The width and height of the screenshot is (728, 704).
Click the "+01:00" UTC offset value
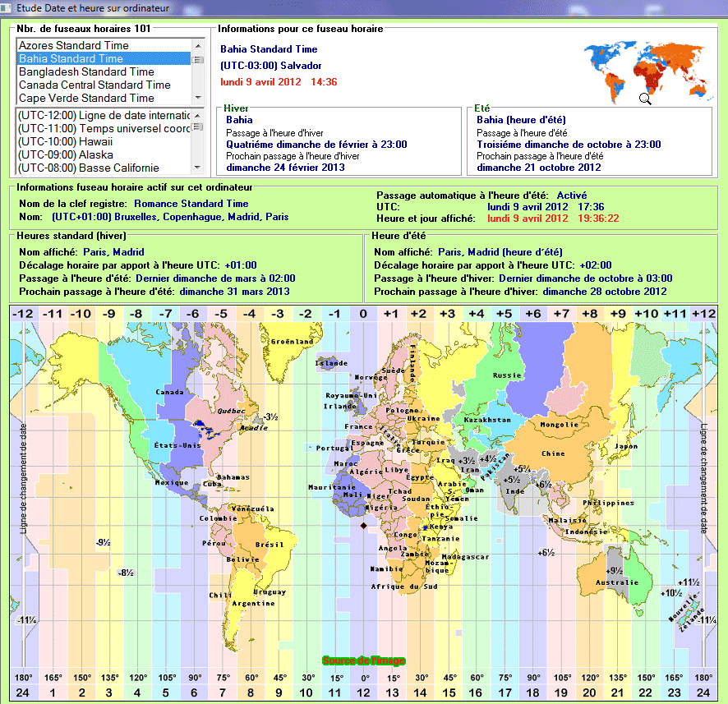(x=241, y=265)
